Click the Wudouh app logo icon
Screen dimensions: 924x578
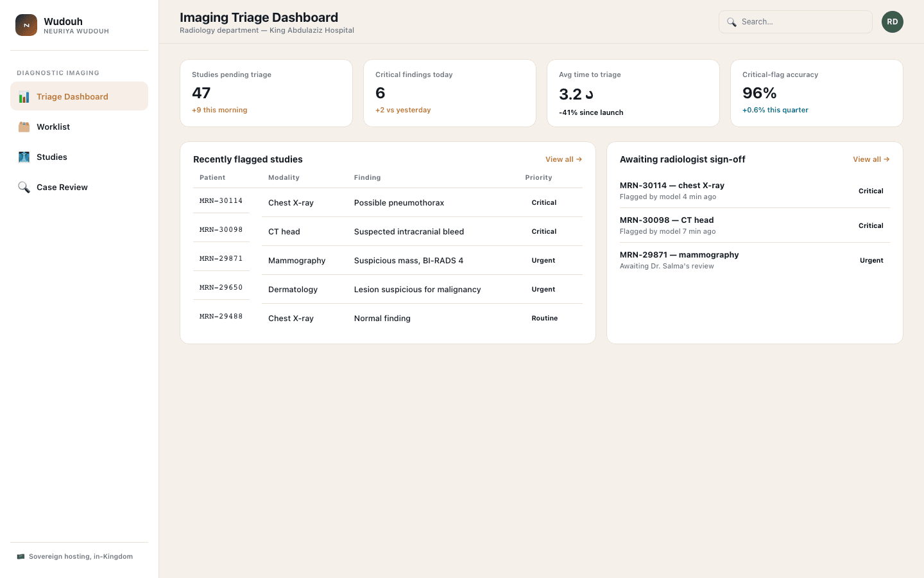point(26,25)
